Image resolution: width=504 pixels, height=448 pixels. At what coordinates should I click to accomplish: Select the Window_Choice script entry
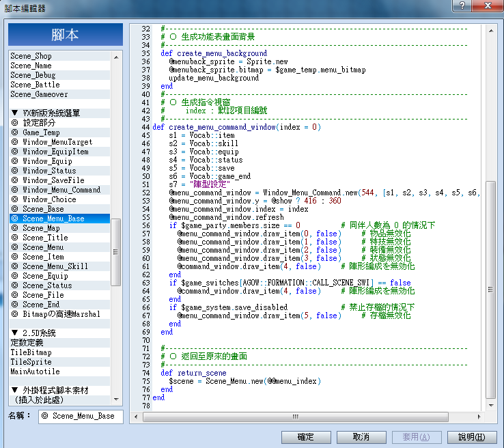click(x=60, y=199)
